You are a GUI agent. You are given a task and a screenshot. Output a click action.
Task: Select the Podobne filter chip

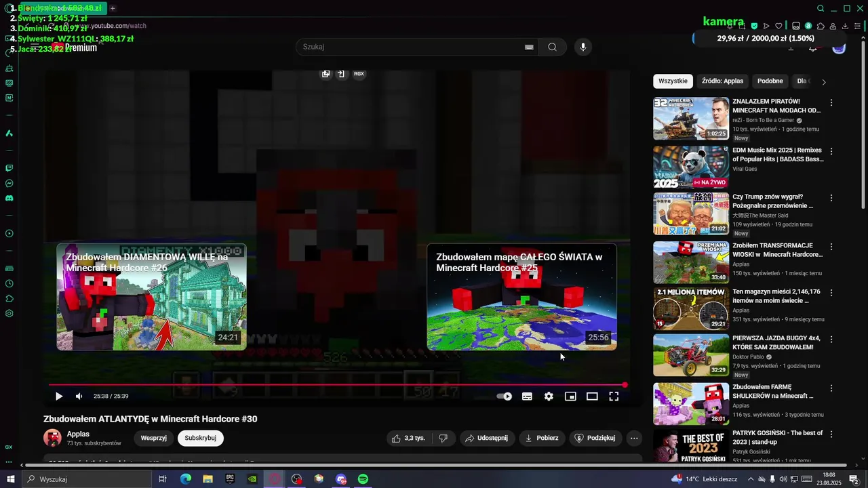pos(770,81)
